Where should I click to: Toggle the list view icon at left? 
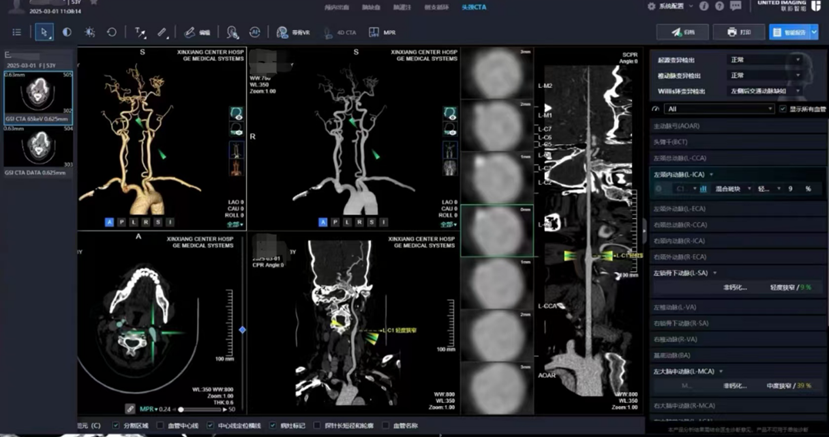(16, 32)
